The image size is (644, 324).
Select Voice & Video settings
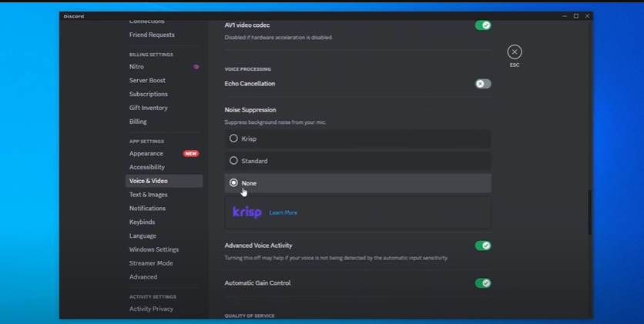[x=164, y=181]
